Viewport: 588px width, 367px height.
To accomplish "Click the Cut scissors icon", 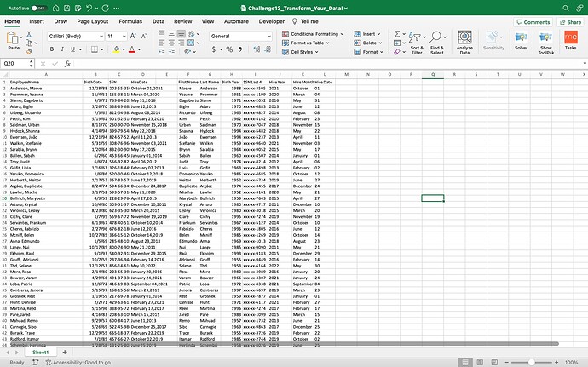I will pyautogui.click(x=29, y=35).
